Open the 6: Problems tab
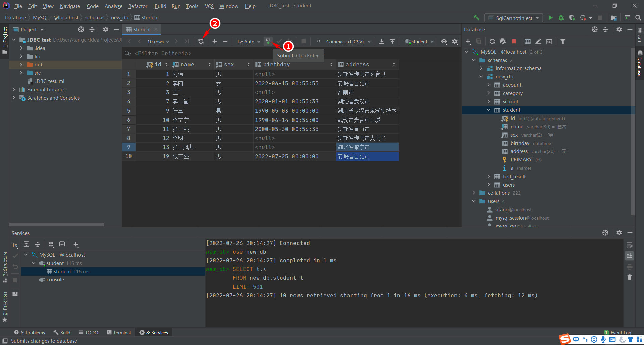644x345 pixels. [30, 332]
